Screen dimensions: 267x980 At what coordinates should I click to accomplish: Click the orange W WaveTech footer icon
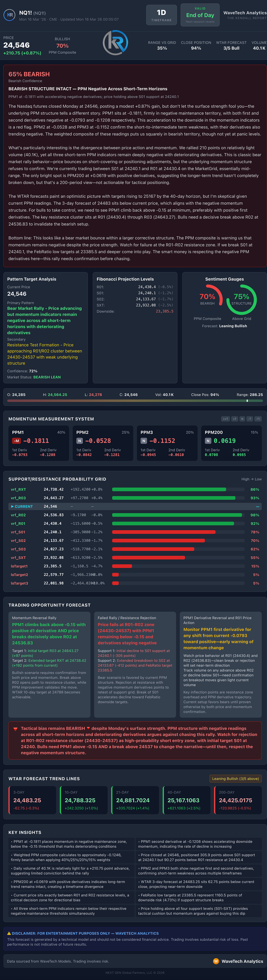point(216,961)
